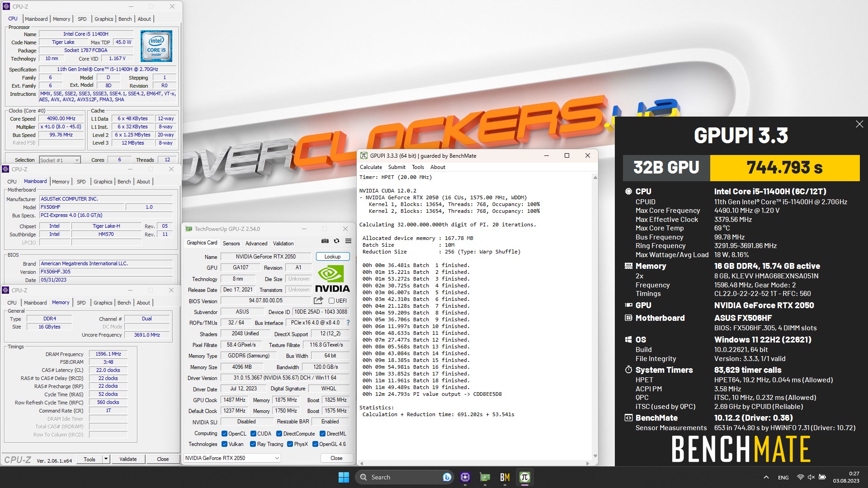Switch to Validation tab in GPU-Z
868x488 pixels.
coord(283,244)
